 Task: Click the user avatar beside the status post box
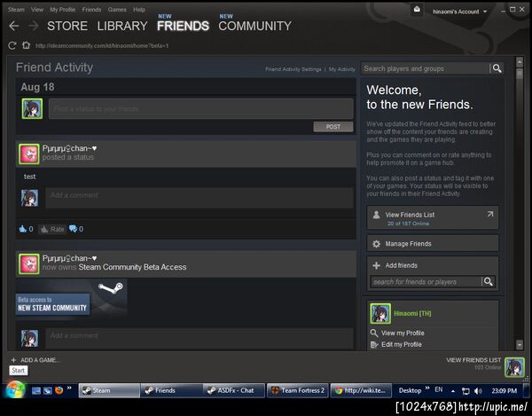(32, 108)
